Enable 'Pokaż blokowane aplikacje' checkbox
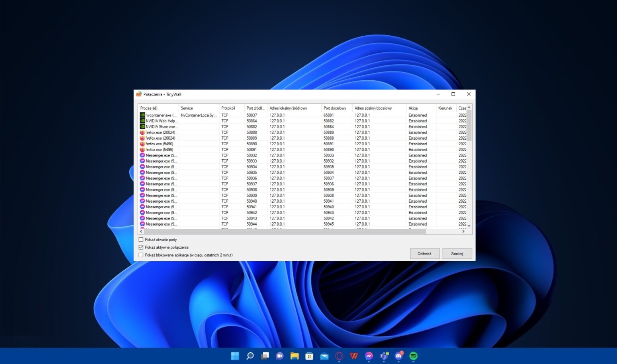617x364 pixels. pos(141,255)
